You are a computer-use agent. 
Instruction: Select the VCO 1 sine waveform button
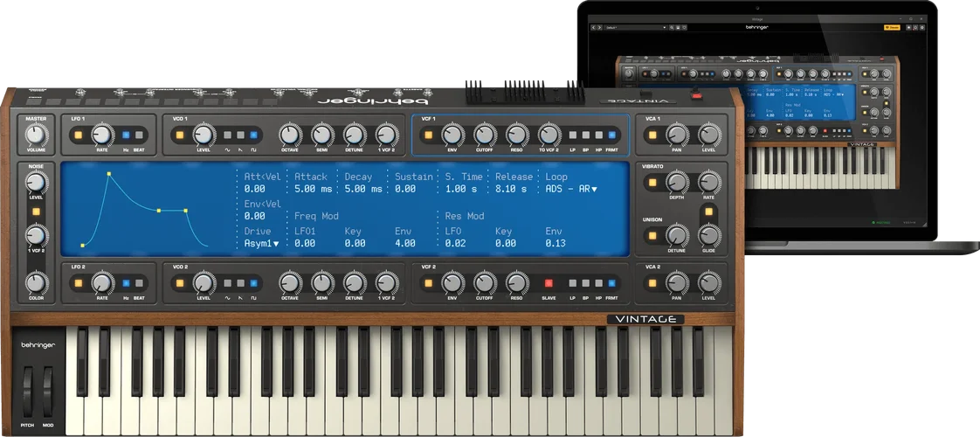coord(227,135)
